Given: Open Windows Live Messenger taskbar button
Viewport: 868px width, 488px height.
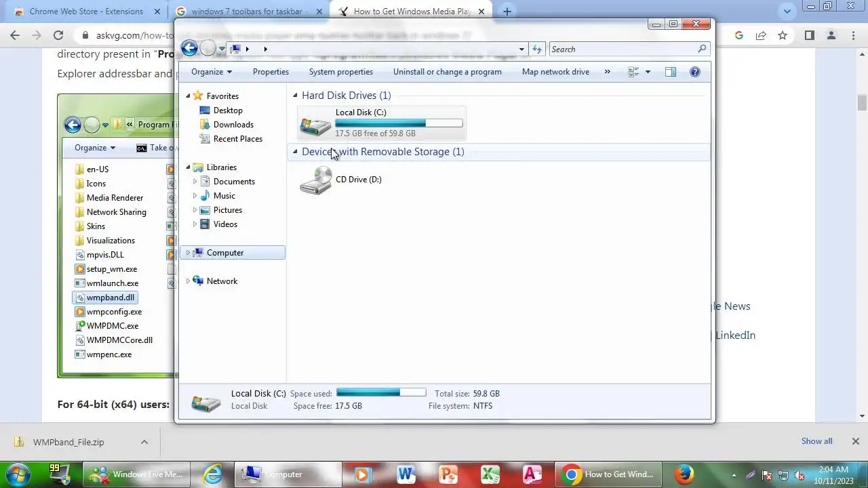Looking at the screenshot, I should click(x=137, y=474).
